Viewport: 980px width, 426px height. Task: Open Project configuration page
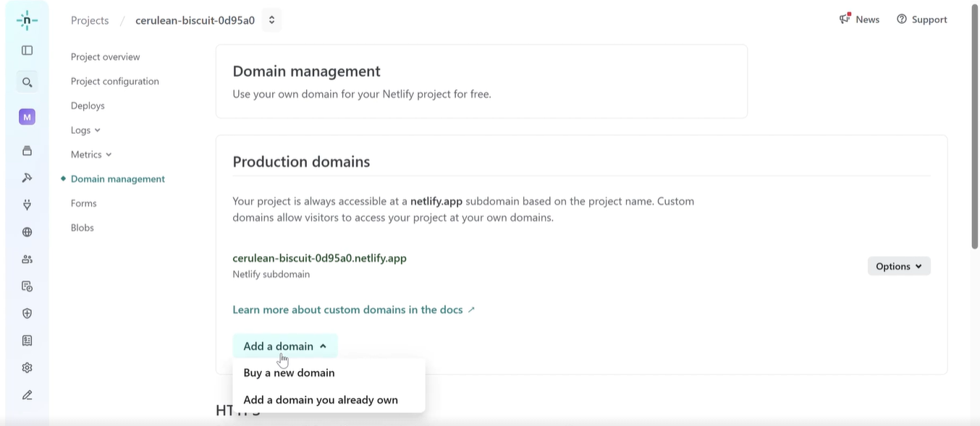tap(115, 81)
